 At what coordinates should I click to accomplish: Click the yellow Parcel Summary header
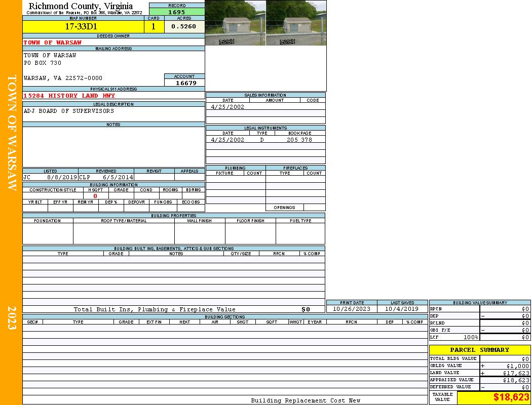coord(479,350)
